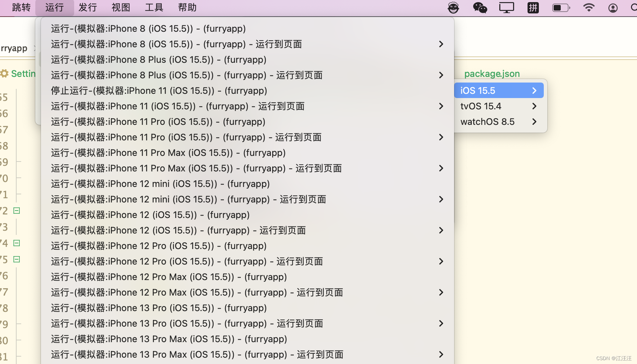Run on iPhone 12 mini simulator
Screen dimensions: 637x364
point(247,184)
